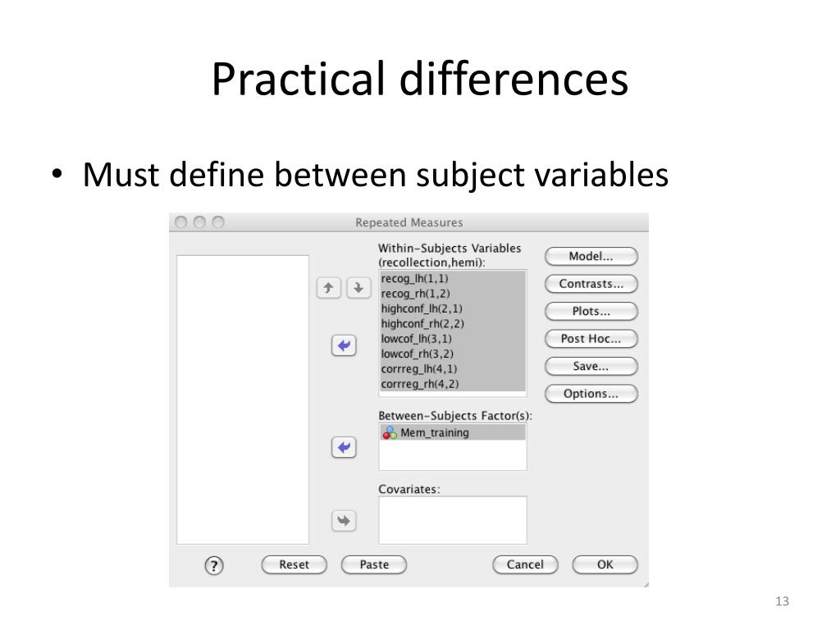The image size is (840, 630).
Task: Click the move variable up arrow
Action: click(x=328, y=288)
